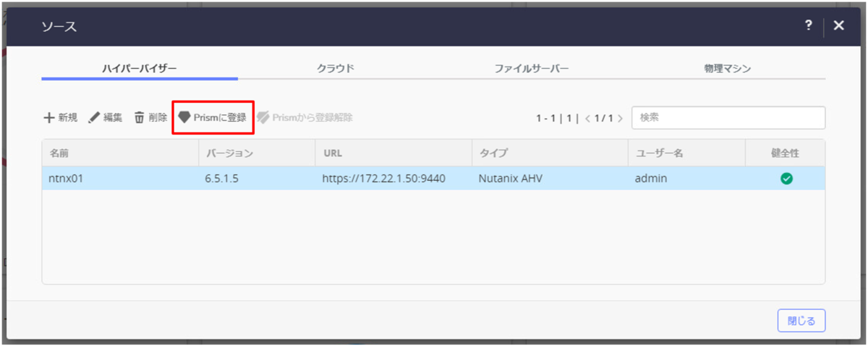Sort by 名前 column header
Image resolution: width=868 pixels, height=348 pixels.
point(120,153)
